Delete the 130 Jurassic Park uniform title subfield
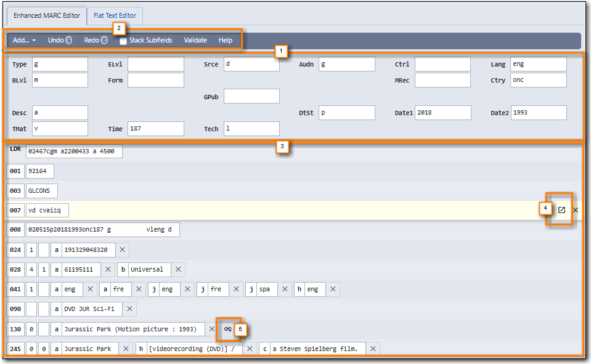The width and height of the screenshot is (591, 364). [212, 330]
